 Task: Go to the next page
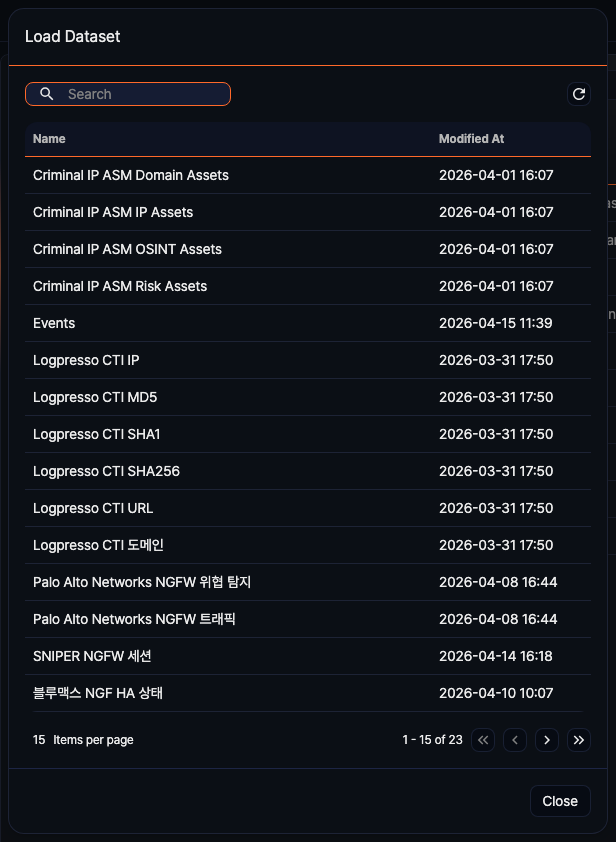pos(546,740)
